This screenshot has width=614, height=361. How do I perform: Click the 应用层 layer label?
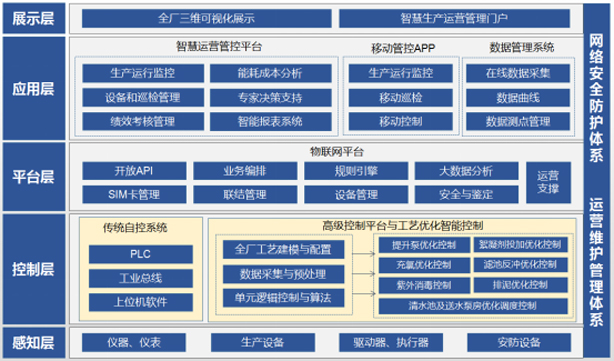(x=34, y=89)
